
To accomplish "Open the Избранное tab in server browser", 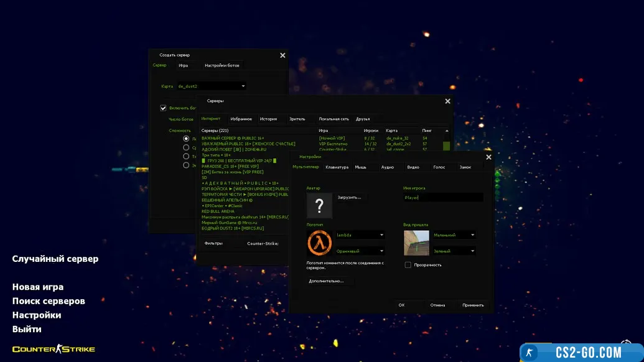I will click(241, 119).
